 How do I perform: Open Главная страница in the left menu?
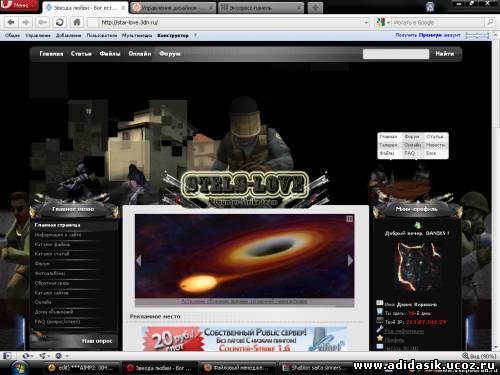(58, 225)
